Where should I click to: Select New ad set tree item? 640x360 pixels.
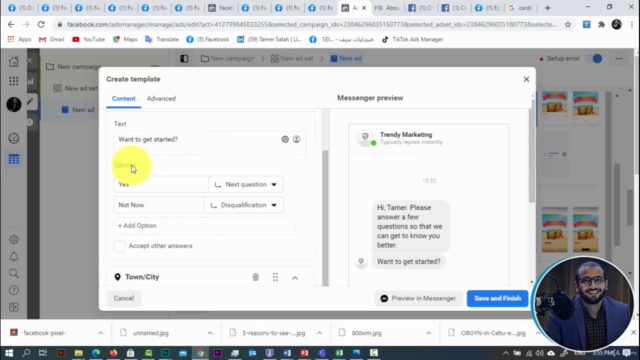point(76,88)
